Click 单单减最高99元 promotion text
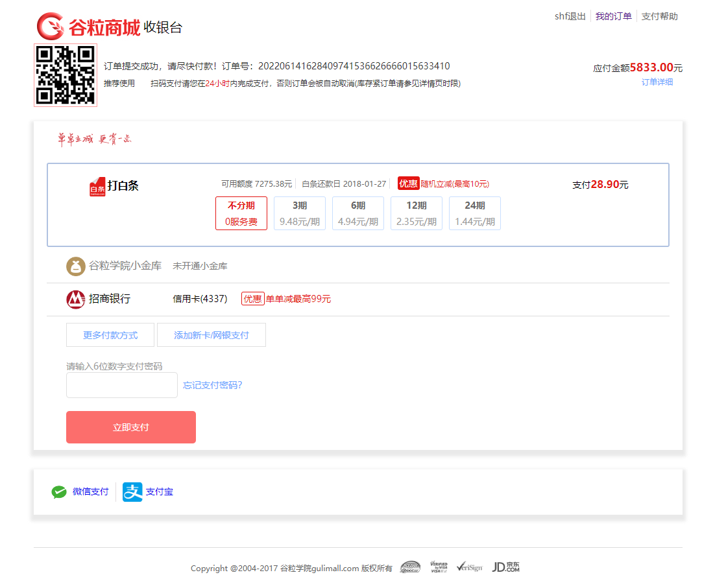Viewport: 702px width, 588px height. click(298, 299)
